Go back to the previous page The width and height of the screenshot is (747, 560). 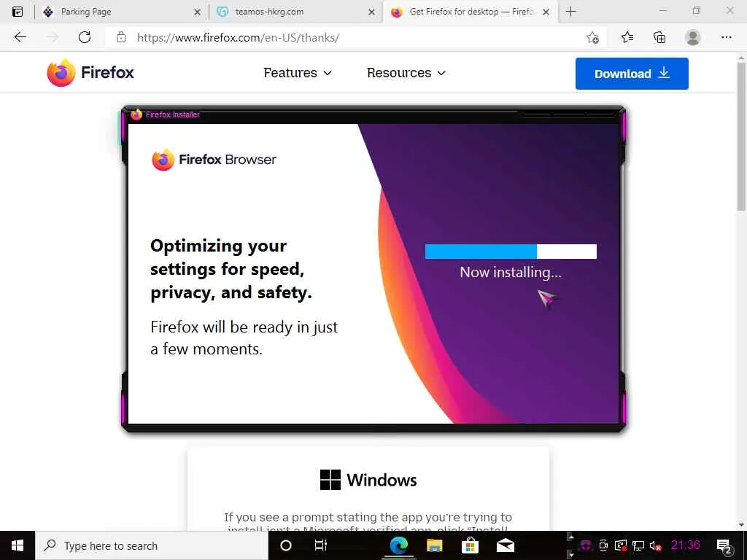click(20, 37)
